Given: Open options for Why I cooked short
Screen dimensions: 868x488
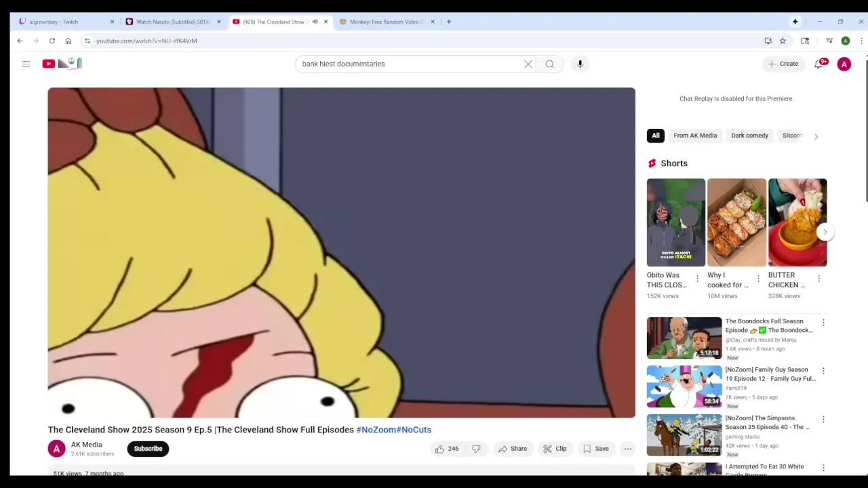Looking at the screenshot, I should point(758,279).
